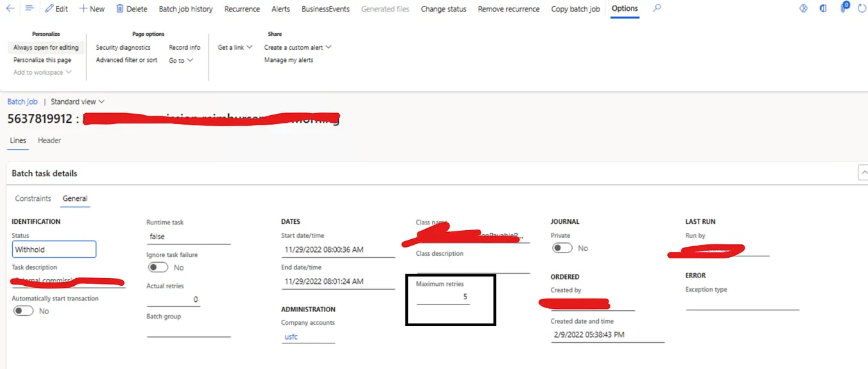Open the Constraints tab
Viewport: 868px width, 369px height.
click(33, 198)
